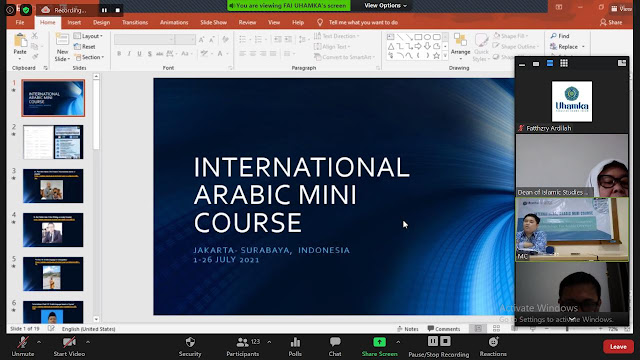Start Video in Zoom toolbar
Image resolution: width=640 pixels, height=360 pixels.
pos(69,346)
